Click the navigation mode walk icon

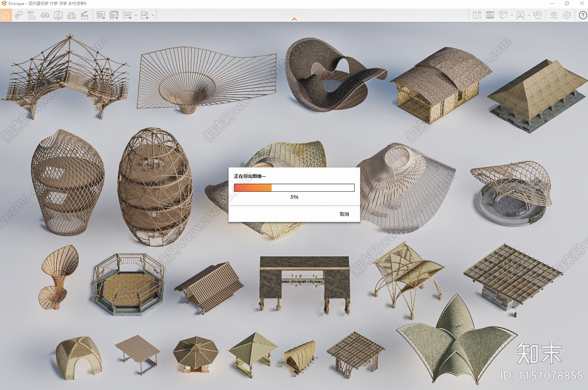[520, 15]
